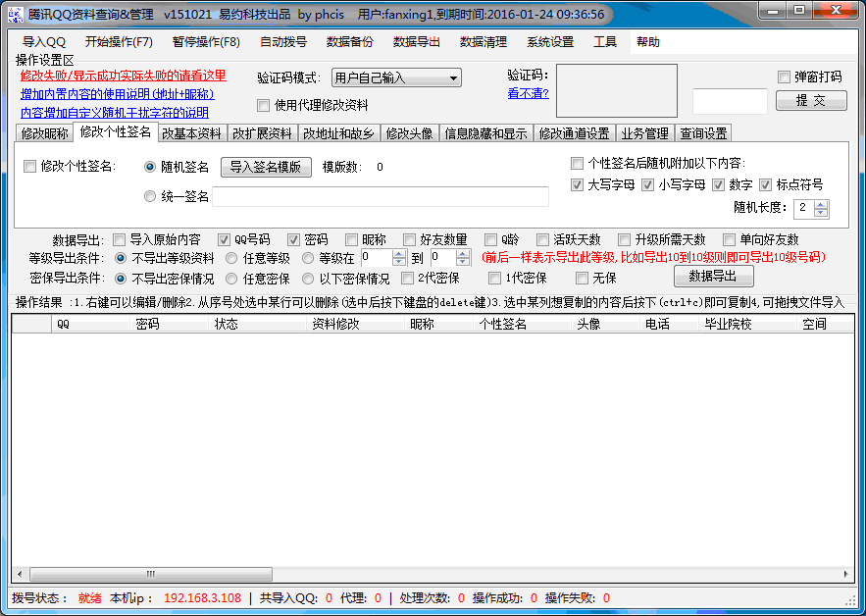Increase the first 等级在 level value

point(399,254)
